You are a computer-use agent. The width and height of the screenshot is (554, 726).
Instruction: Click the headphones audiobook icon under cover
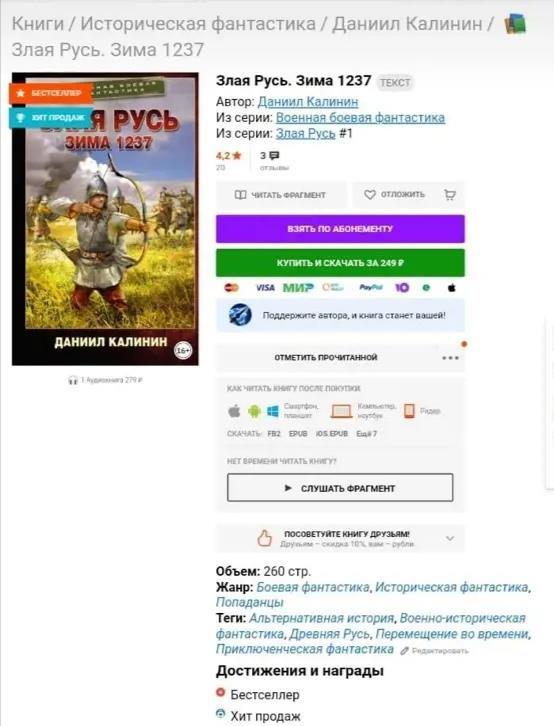click(x=73, y=380)
